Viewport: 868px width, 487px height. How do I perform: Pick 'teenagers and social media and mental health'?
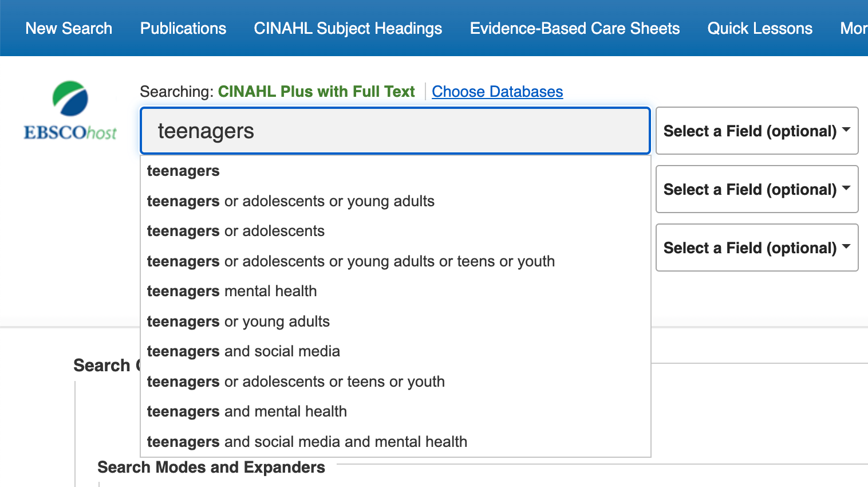point(395,442)
